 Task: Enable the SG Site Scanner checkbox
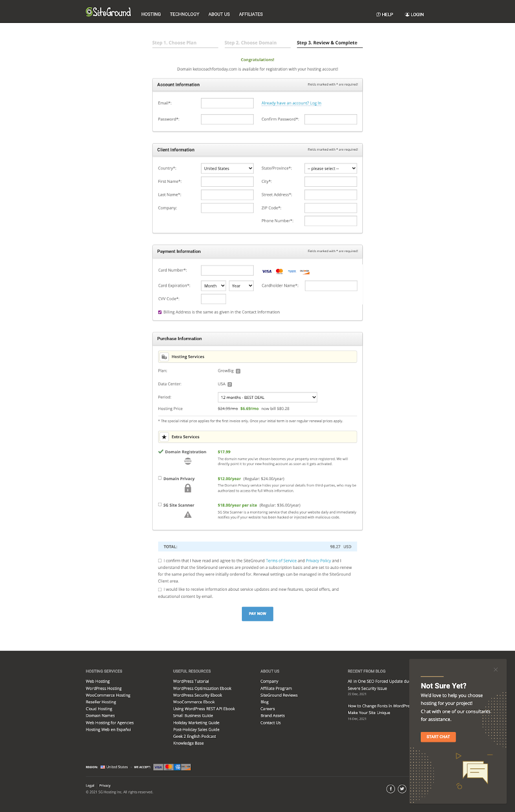pyautogui.click(x=160, y=504)
